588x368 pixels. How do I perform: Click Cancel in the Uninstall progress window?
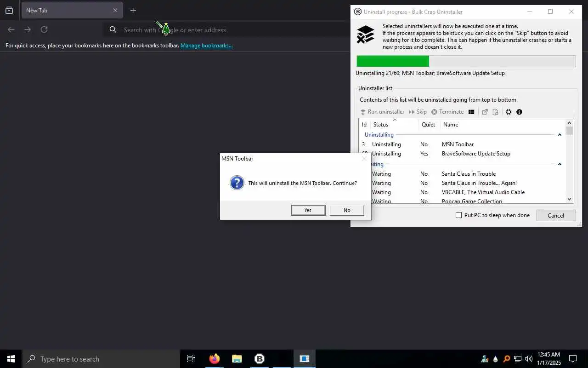[556, 215]
